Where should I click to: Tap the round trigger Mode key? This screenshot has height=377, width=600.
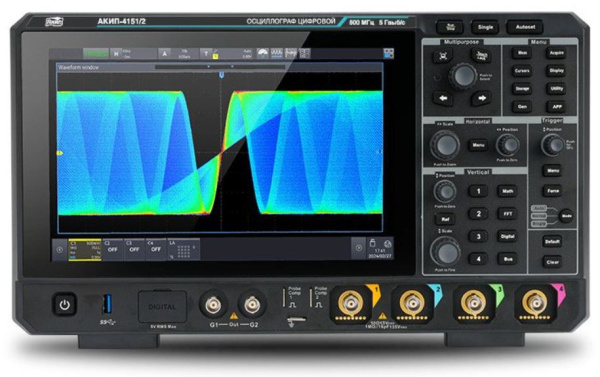point(566,216)
